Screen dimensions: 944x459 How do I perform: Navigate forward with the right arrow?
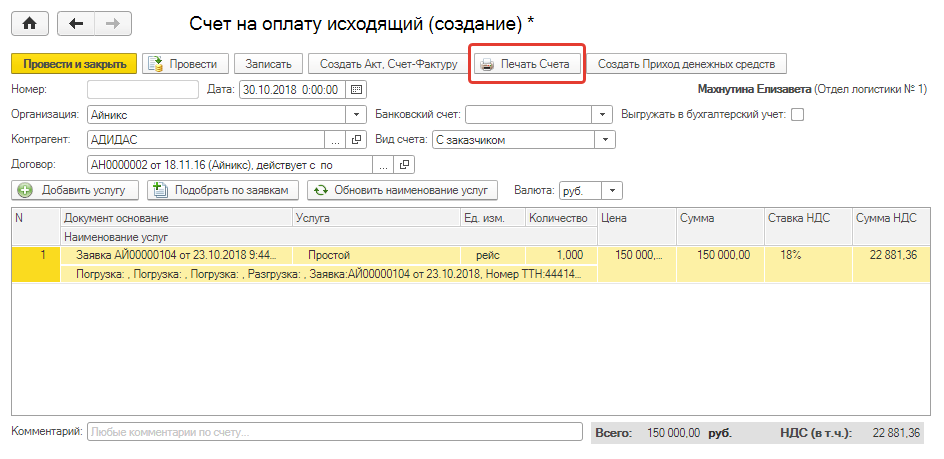pyautogui.click(x=113, y=23)
